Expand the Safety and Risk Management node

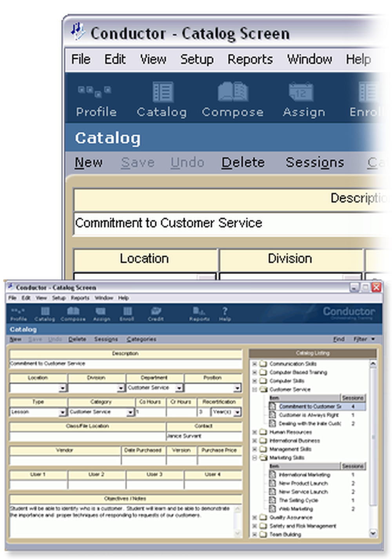pyautogui.click(x=255, y=526)
